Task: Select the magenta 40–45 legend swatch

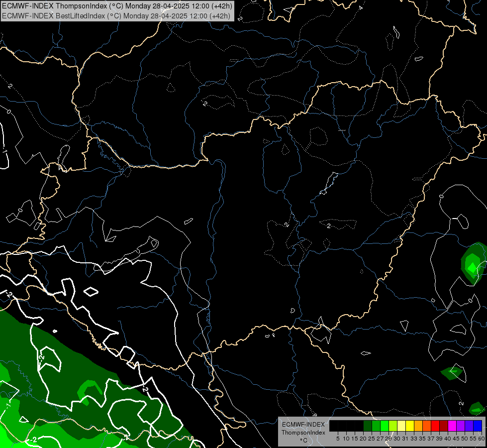Action: click(x=452, y=426)
